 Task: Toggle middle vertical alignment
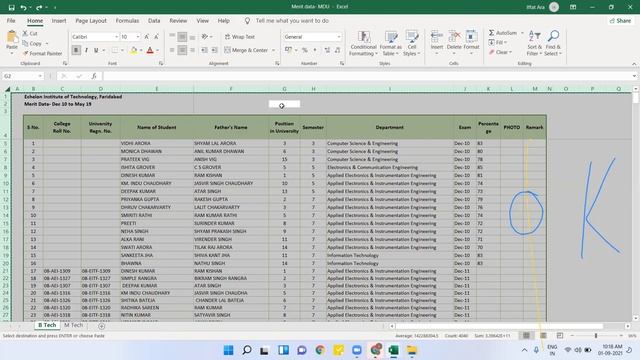pos(182,37)
